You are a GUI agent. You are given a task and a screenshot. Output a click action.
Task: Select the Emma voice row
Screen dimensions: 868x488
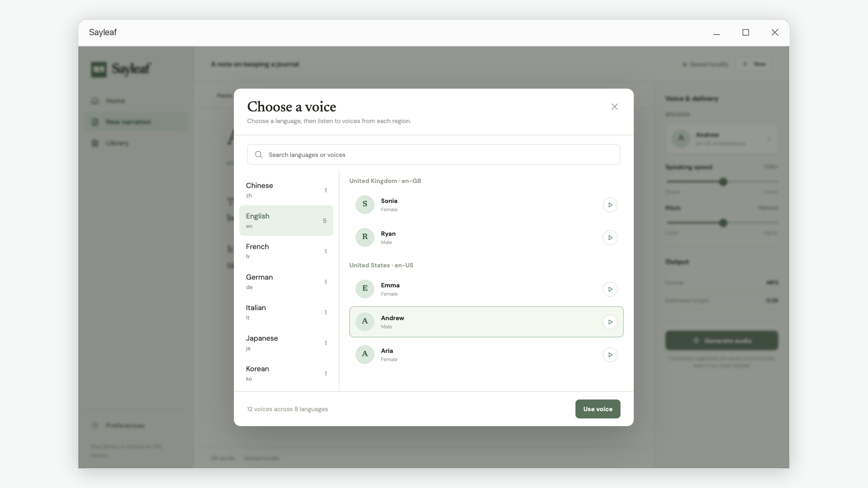pyautogui.click(x=486, y=289)
